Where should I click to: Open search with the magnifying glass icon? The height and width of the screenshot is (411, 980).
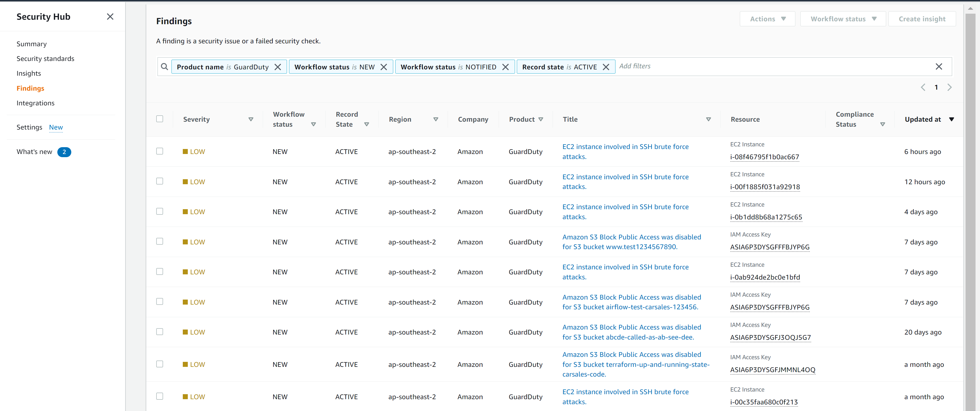click(165, 66)
